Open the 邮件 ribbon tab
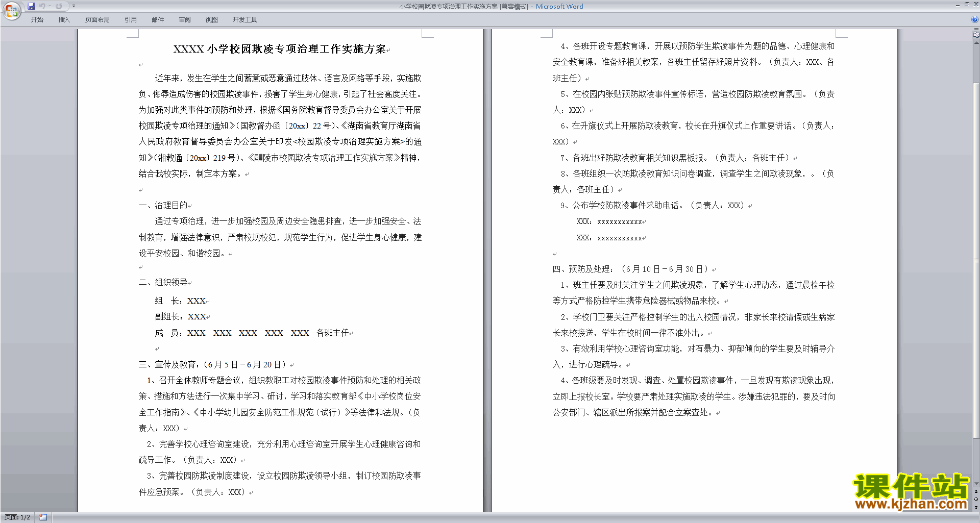The width and height of the screenshot is (980, 523). coord(158,19)
